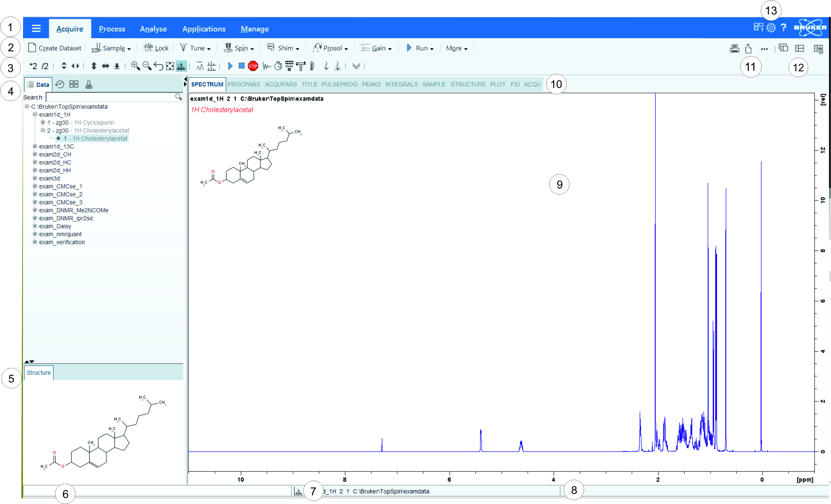Click the bold vertical double-arrow icon
Viewport: 831px width, 504px height.
point(94,66)
